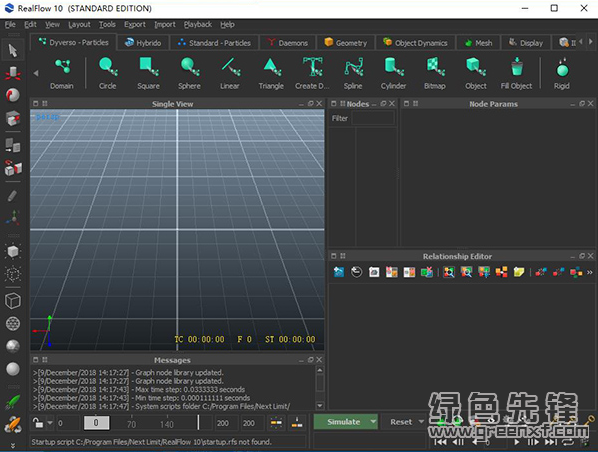Jump to the last frame
The width and height of the screenshot is (598, 452).
point(551,442)
